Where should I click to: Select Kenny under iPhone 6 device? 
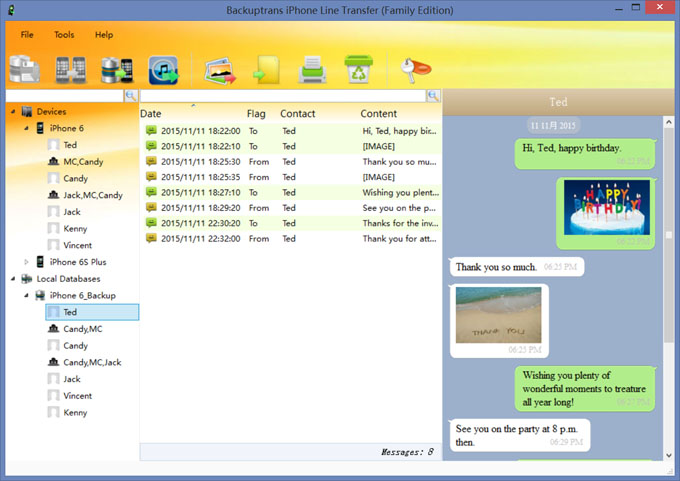coord(75,229)
